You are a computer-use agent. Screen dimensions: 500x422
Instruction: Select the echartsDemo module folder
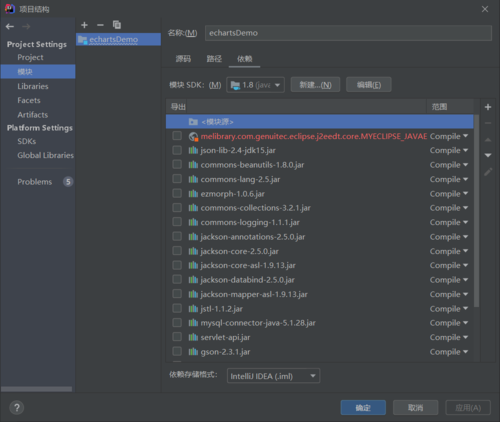pos(118,39)
